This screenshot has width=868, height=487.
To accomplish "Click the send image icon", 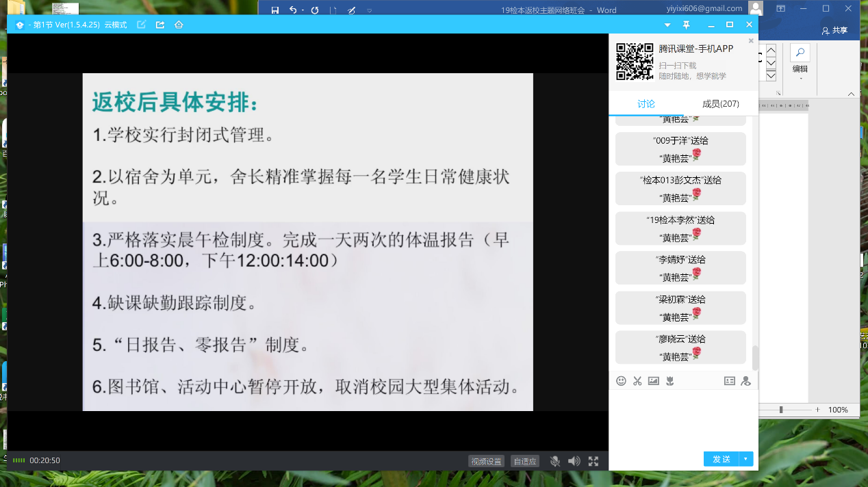I will 654,381.
